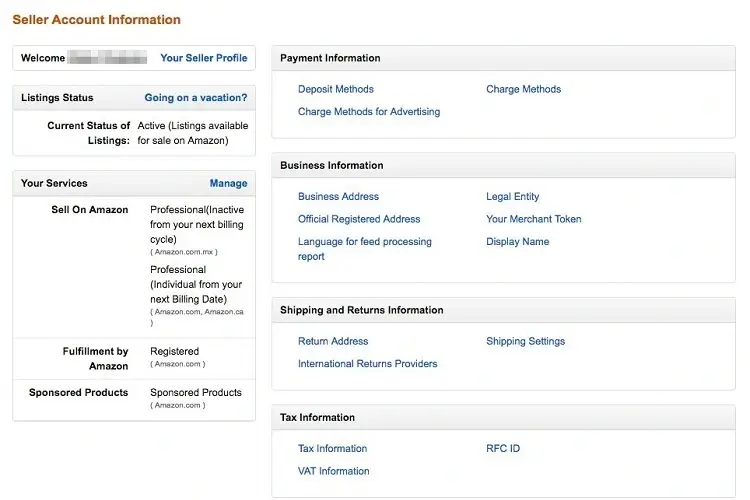View Your Merchant Token
The width and height of the screenshot is (750, 500).
[x=534, y=219]
